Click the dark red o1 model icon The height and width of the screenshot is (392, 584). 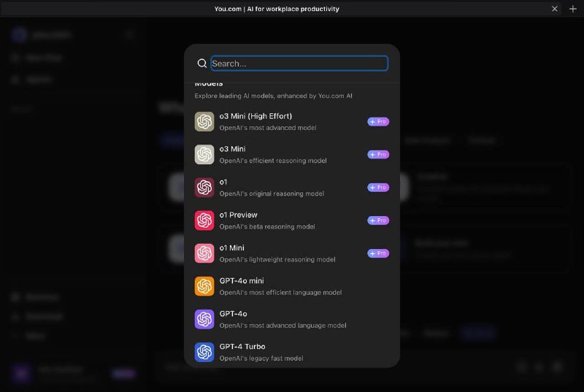[204, 188]
